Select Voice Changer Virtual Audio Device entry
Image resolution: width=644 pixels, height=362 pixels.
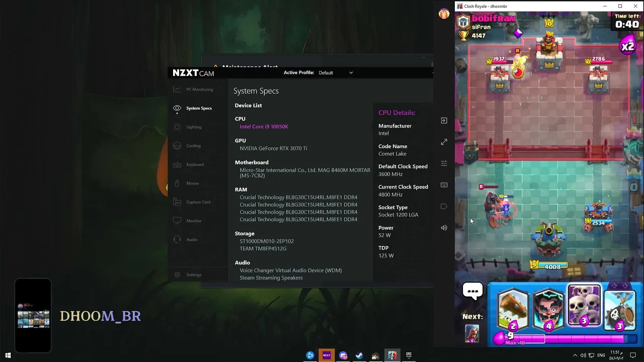point(291,270)
